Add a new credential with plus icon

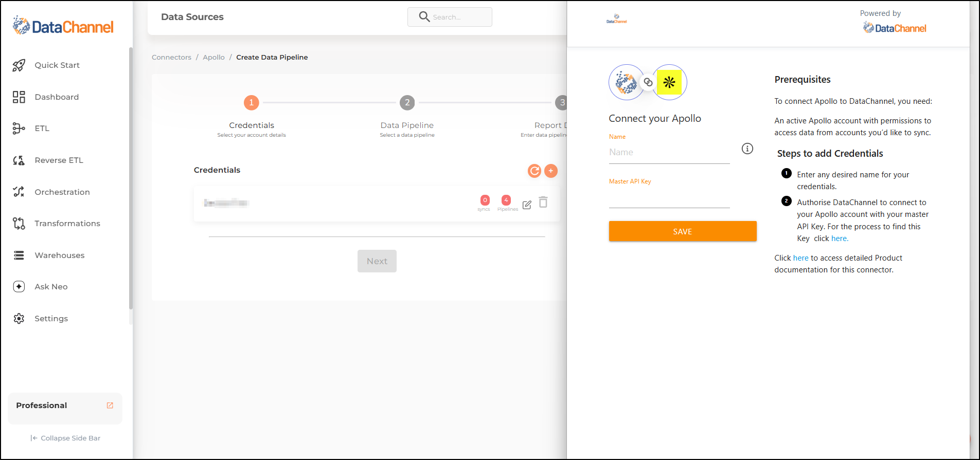pos(551,171)
